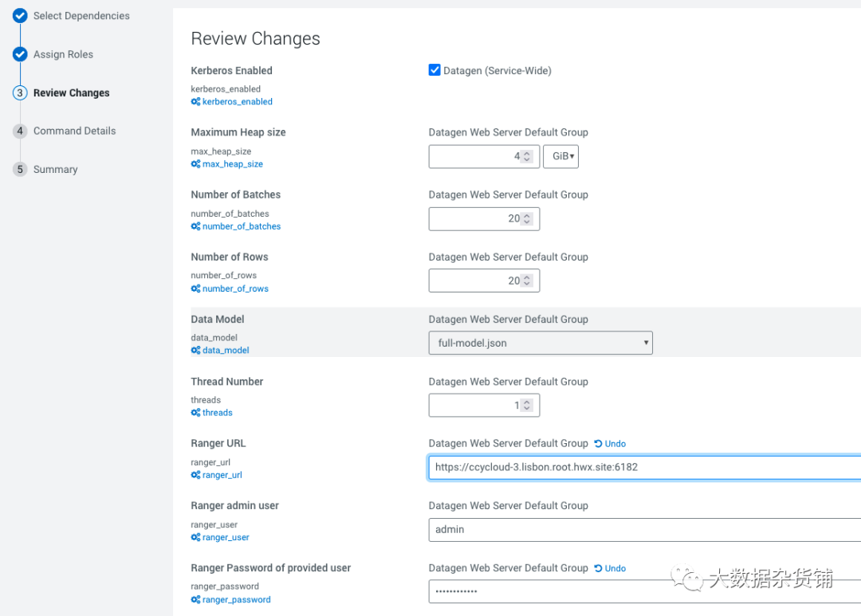Open the kerberos_enabled link
Image resolution: width=861 pixels, height=616 pixels.
[x=238, y=101]
